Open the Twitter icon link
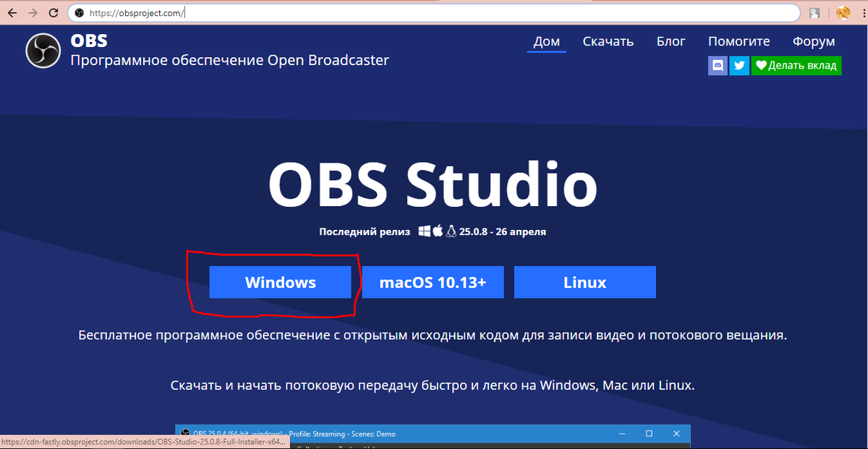 click(739, 66)
